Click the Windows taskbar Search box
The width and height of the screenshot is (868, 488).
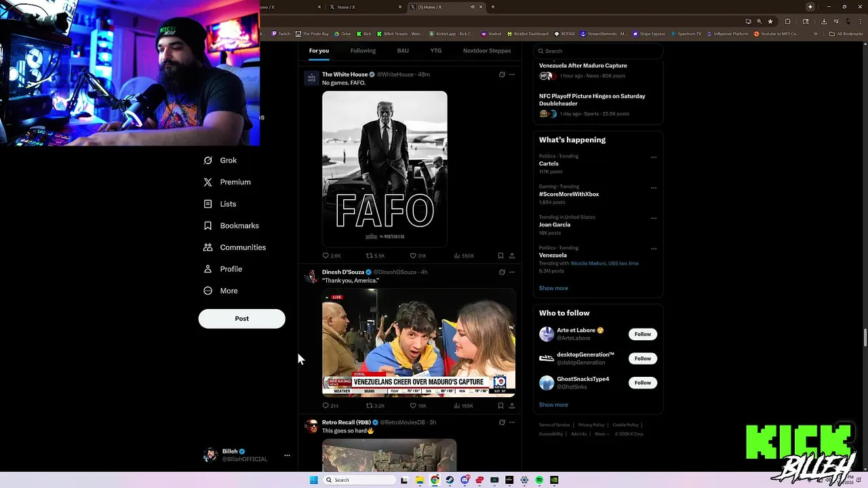pos(359,480)
